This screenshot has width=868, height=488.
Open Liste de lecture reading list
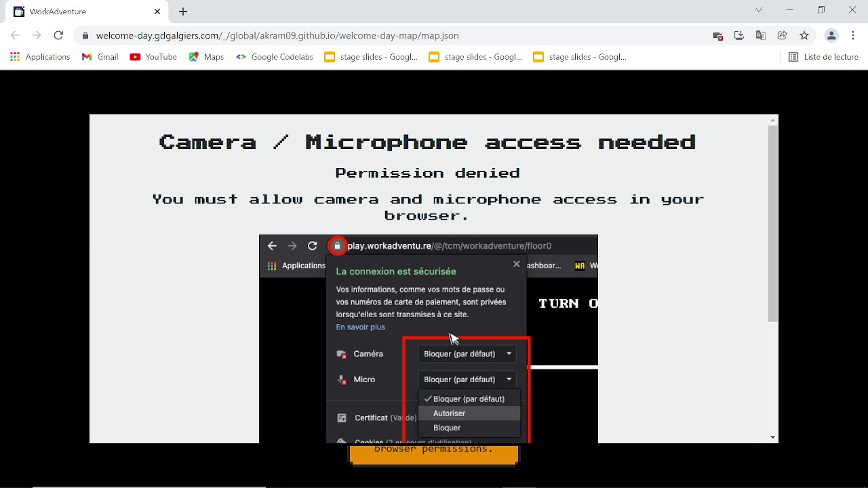[824, 57]
